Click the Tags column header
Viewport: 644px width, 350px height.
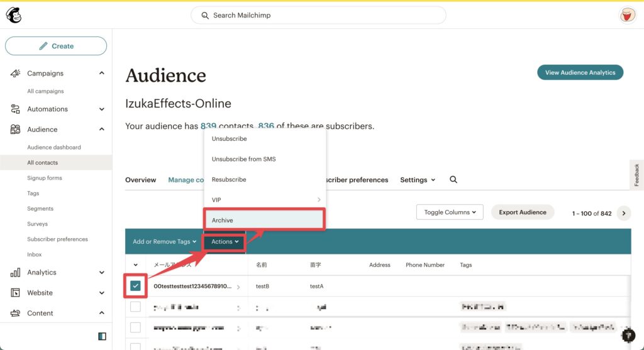pyautogui.click(x=466, y=265)
